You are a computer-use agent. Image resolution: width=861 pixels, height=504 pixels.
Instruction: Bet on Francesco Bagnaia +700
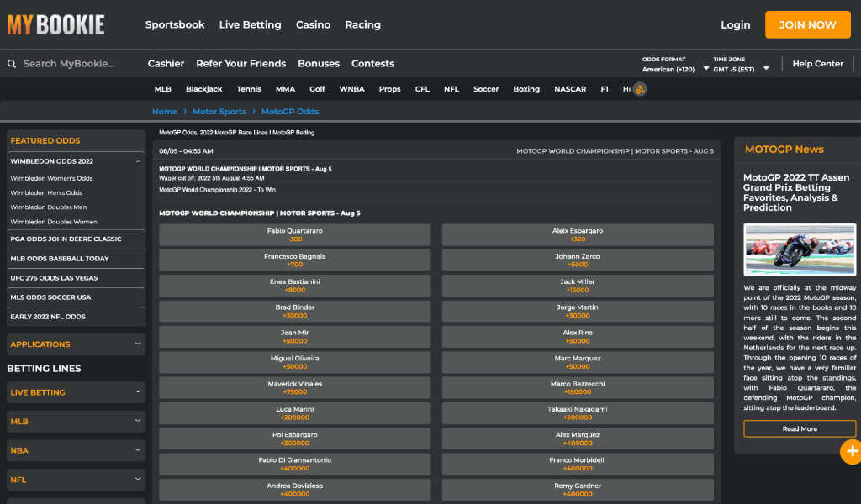pyautogui.click(x=295, y=260)
